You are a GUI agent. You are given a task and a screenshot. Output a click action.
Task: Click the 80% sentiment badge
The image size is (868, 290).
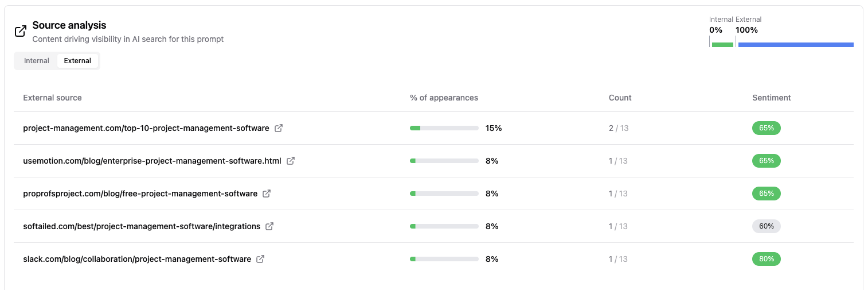[x=766, y=259]
